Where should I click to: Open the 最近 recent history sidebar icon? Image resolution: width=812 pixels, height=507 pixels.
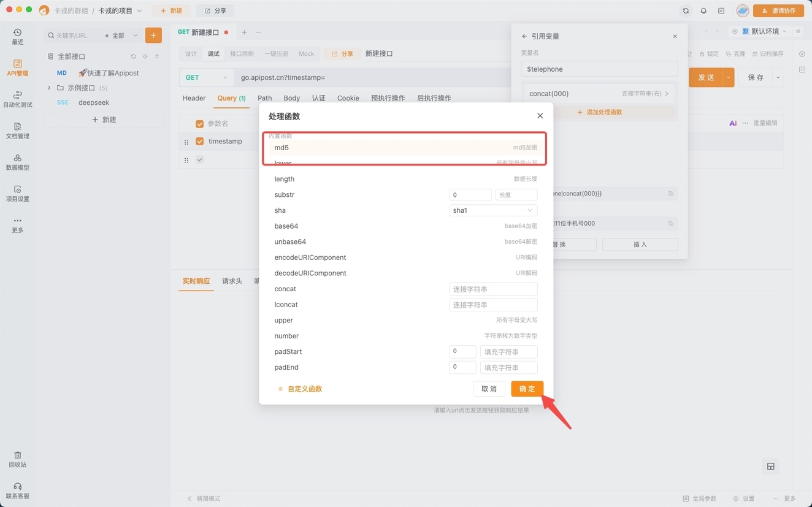point(17,36)
